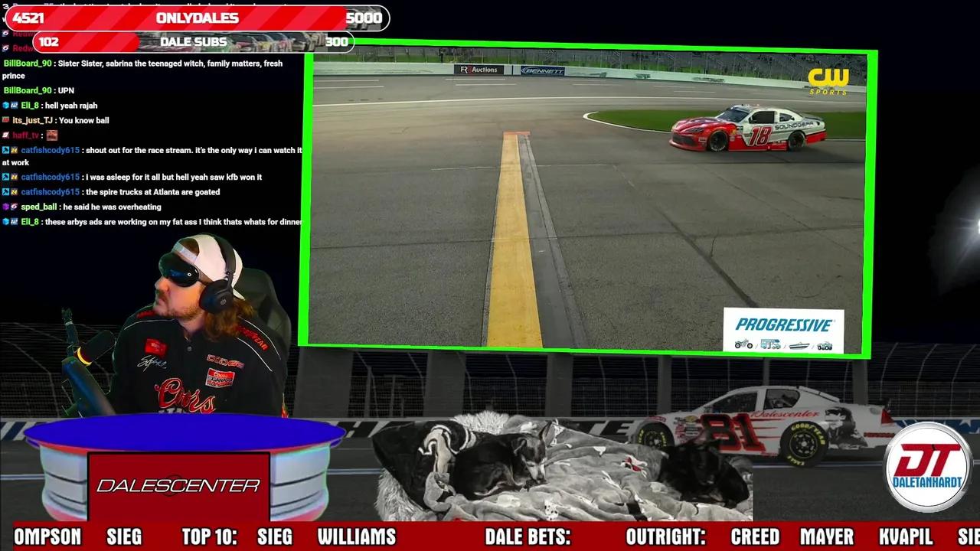Click the DALESCENTER red desk sign
980x551 pixels.
point(178,486)
